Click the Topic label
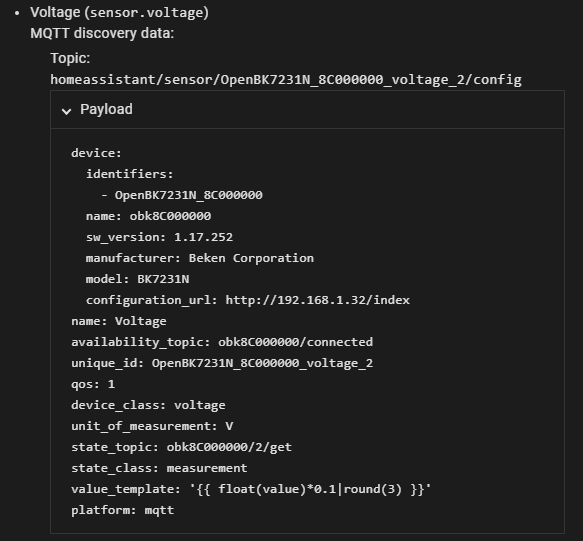This screenshot has height=541, width=583. (70, 58)
